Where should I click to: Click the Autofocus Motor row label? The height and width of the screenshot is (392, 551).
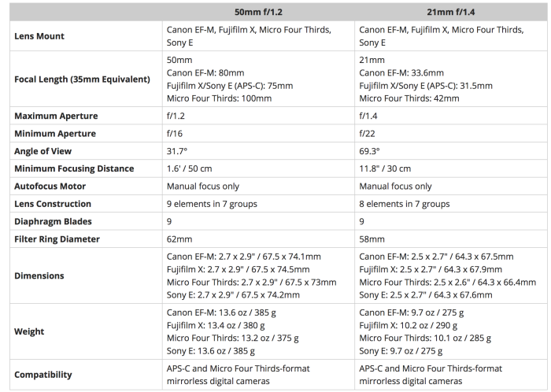[50, 187]
